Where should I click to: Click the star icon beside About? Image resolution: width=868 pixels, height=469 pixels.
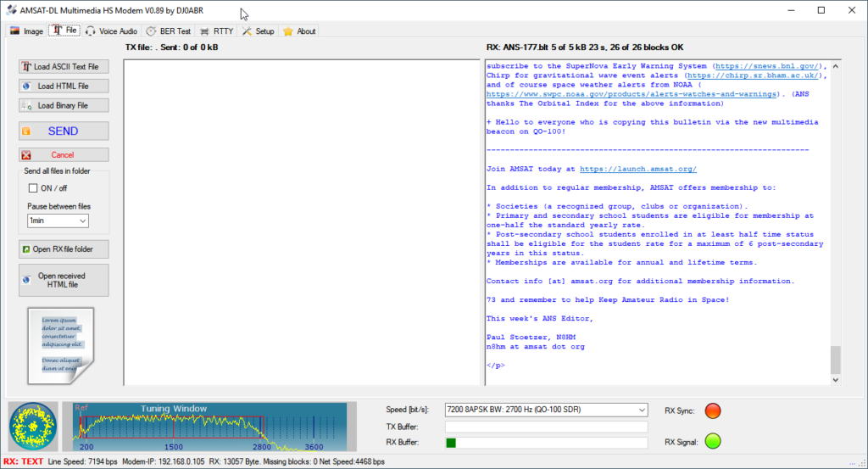click(288, 31)
